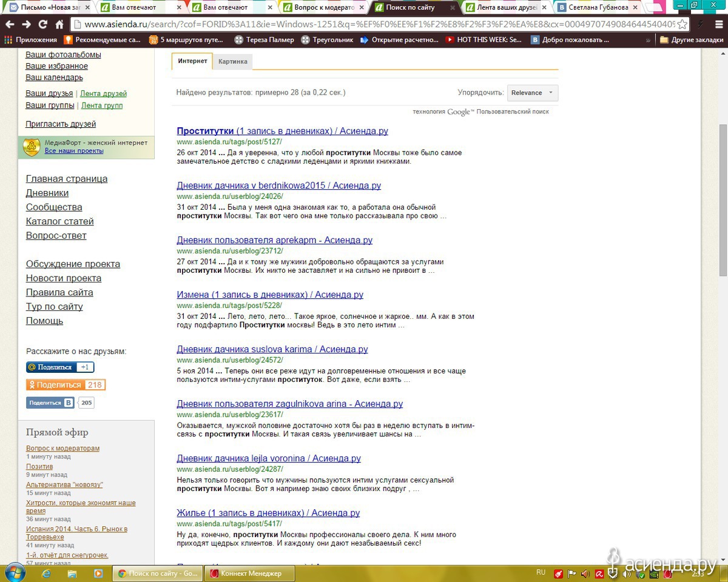Open Дневник пользователя aprekapm result
The height and width of the screenshot is (582, 728).
point(275,240)
